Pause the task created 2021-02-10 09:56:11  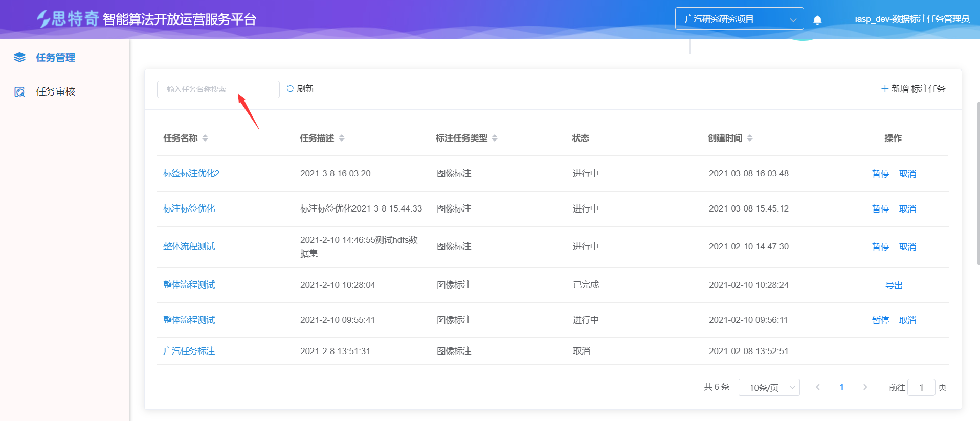click(881, 320)
